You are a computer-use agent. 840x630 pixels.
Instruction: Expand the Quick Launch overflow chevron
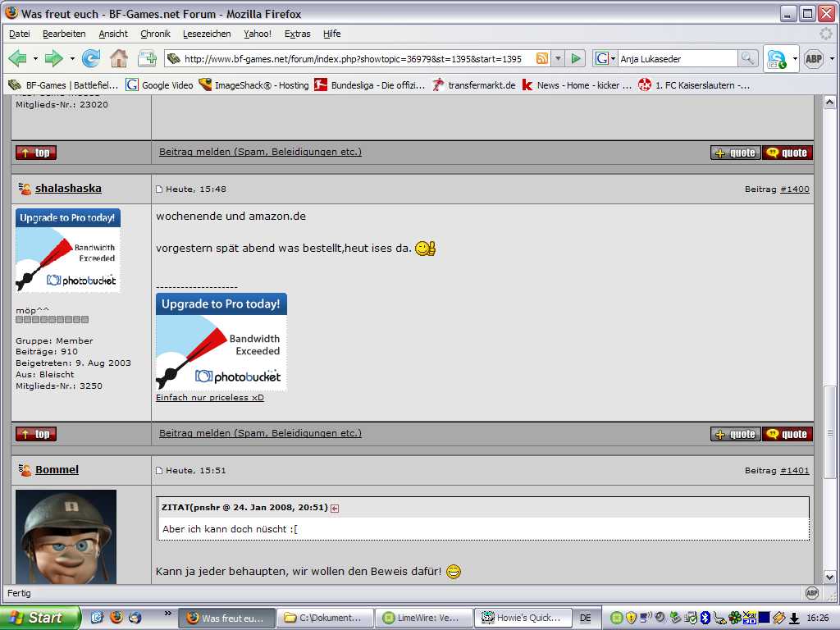167,613
